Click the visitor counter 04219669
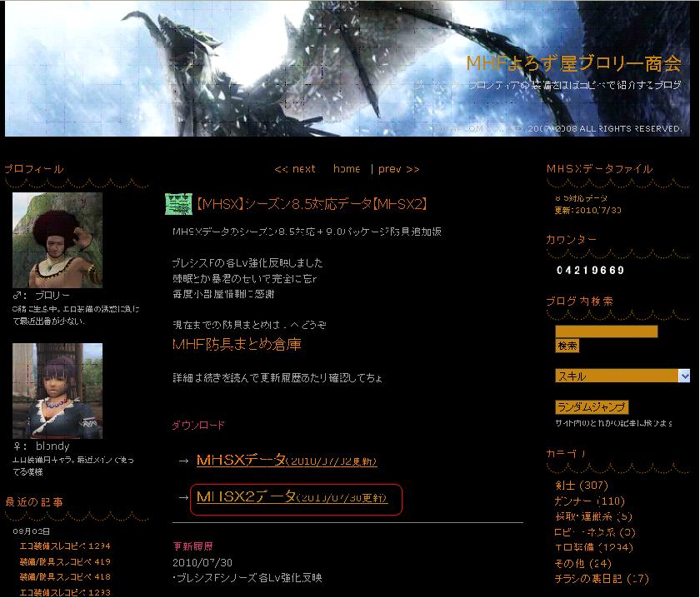Screen dimensions: 700x598 pyautogui.click(x=590, y=270)
